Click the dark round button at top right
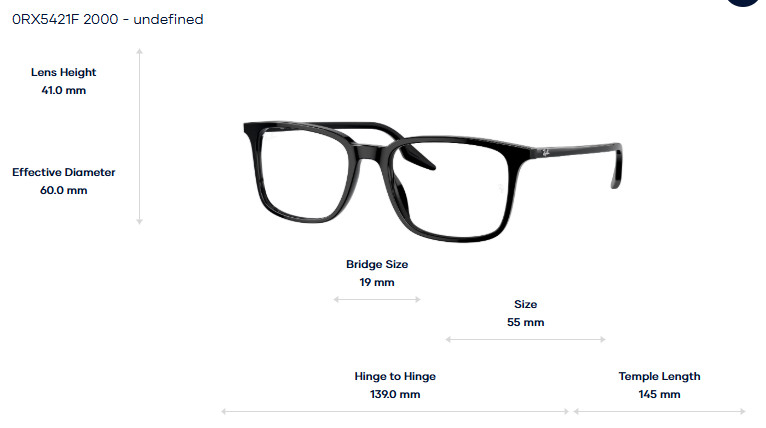 pos(743,2)
